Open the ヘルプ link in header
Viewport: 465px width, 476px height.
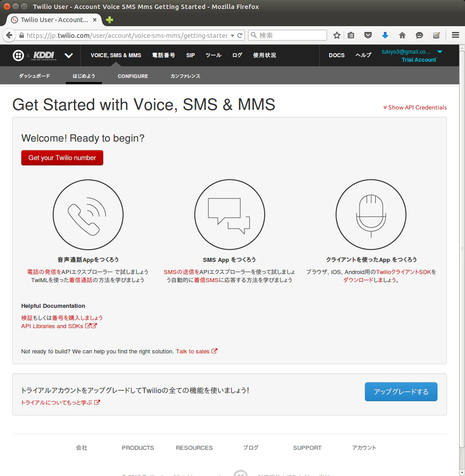(363, 55)
